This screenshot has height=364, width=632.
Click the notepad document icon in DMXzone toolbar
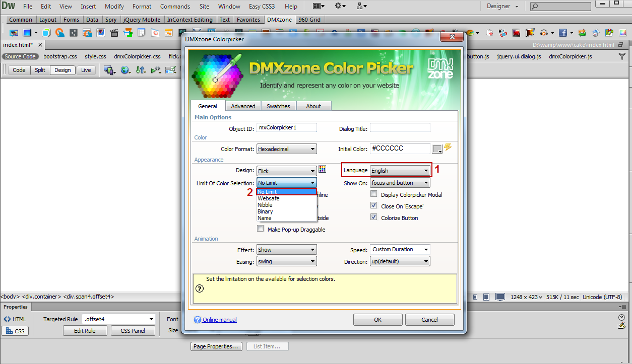click(x=141, y=33)
